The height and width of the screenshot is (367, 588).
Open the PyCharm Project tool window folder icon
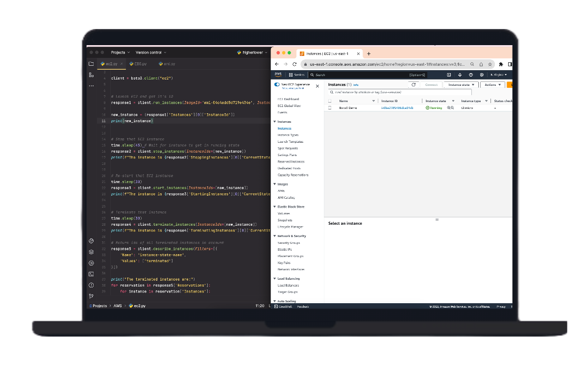pyautogui.click(x=91, y=64)
